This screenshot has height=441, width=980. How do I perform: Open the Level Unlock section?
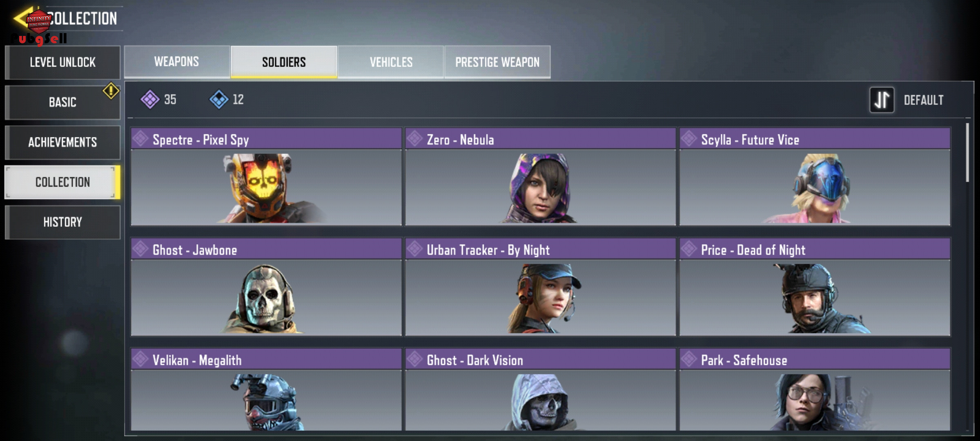(x=62, y=62)
